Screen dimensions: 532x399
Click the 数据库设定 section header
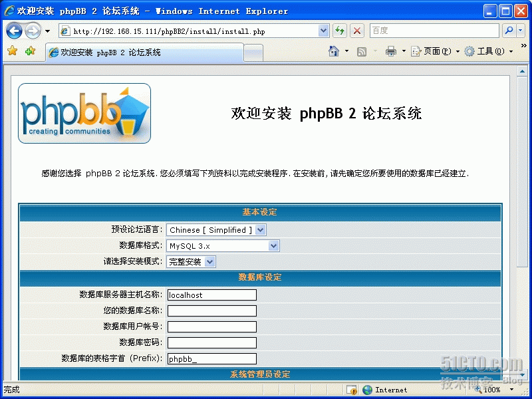click(x=260, y=277)
